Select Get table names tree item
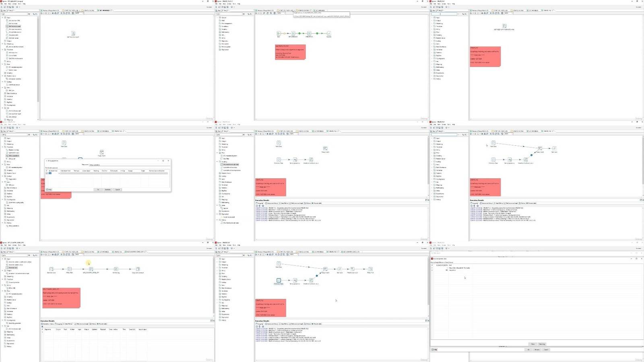The width and height of the screenshot is (644, 362). (14, 38)
